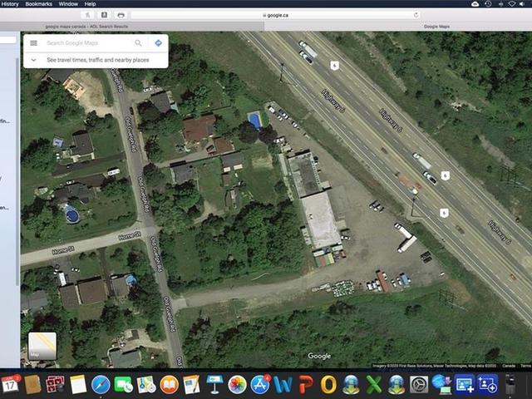Click the sidebar's vertical scrollbar
This screenshot has height=399, width=532.
(17, 171)
